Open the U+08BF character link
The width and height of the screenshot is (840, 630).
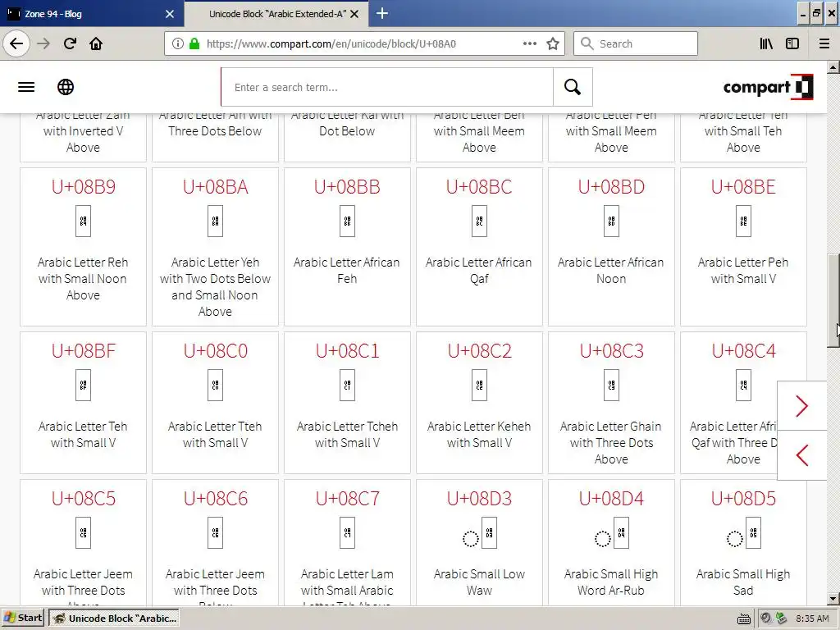83,351
